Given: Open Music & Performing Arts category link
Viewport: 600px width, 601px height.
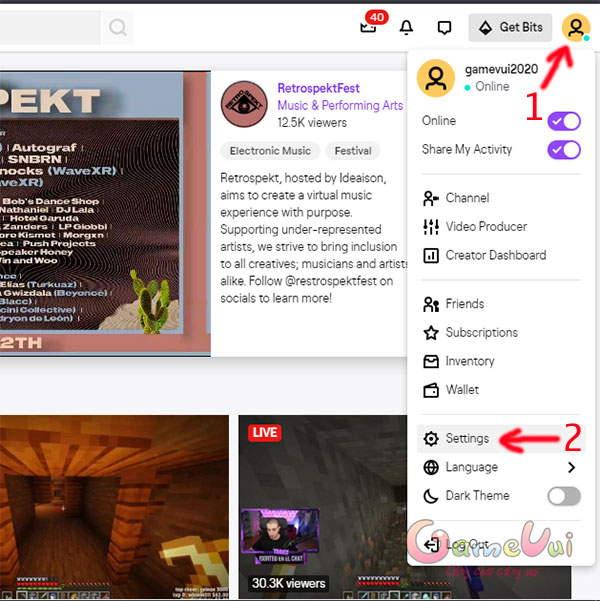Looking at the screenshot, I should pyautogui.click(x=340, y=105).
